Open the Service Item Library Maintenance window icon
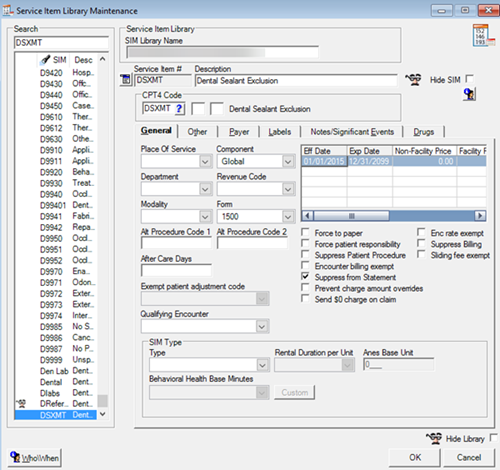500x470 pixels. click(8, 10)
